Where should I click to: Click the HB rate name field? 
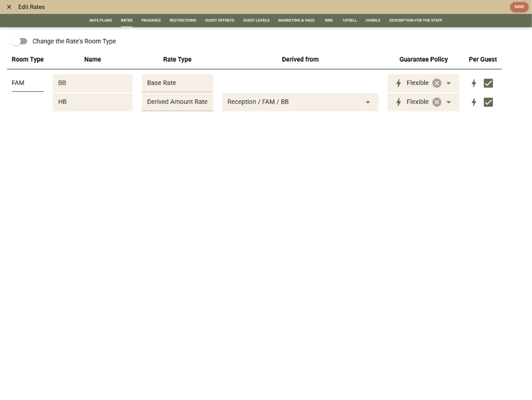coord(93,102)
